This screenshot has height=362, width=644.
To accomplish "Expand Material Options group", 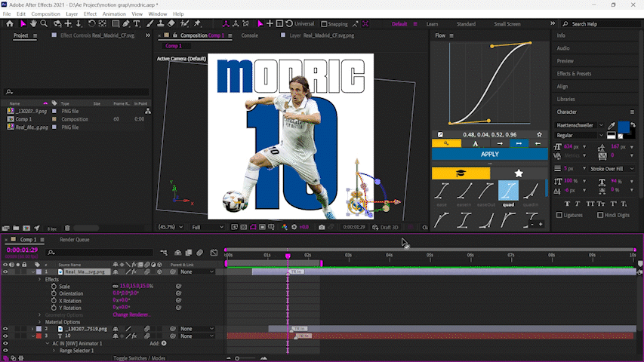I will point(40,322).
